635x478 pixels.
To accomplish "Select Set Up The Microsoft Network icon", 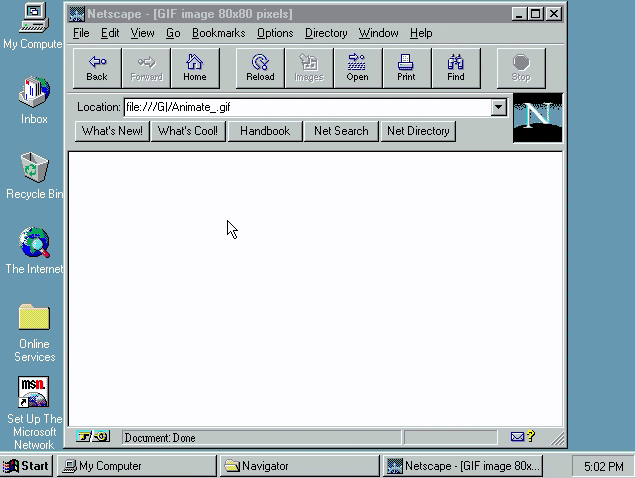I will pyautogui.click(x=34, y=413).
